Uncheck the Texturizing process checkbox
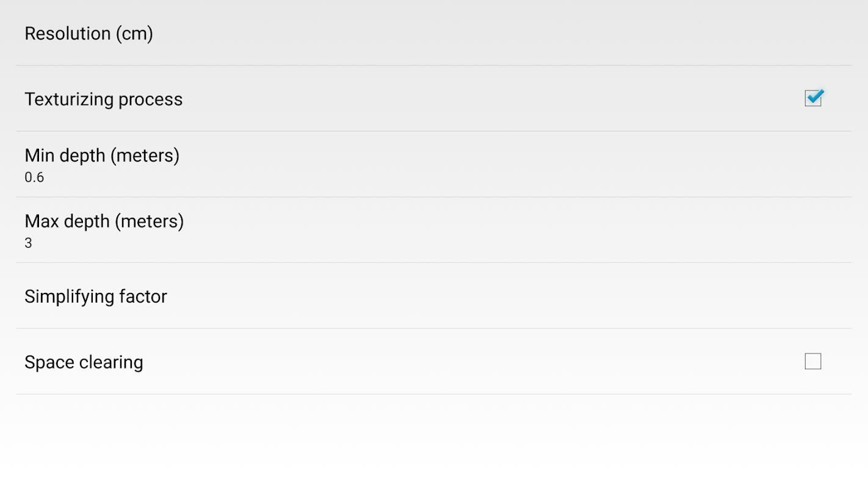 pyautogui.click(x=814, y=98)
